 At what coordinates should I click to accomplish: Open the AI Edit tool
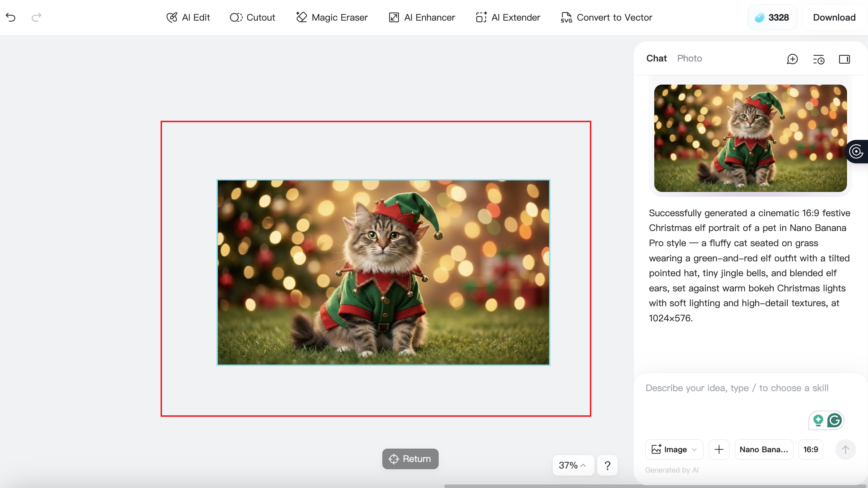pyautogui.click(x=188, y=17)
